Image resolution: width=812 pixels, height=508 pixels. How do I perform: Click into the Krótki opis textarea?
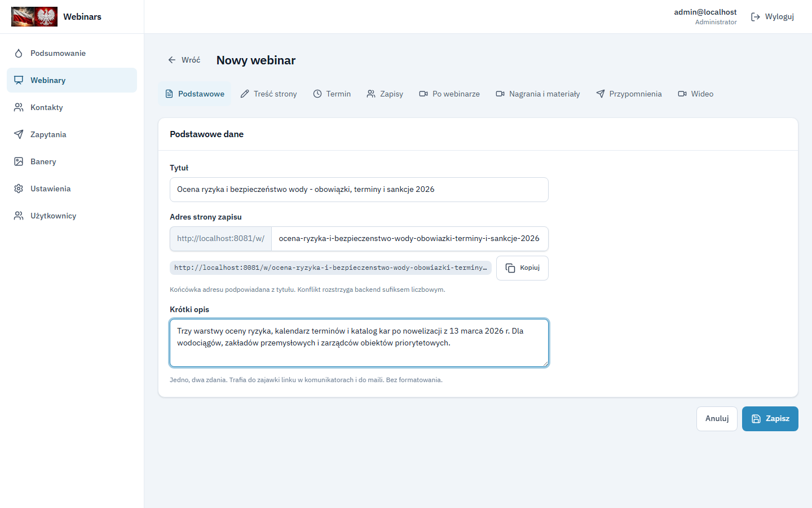(359, 343)
